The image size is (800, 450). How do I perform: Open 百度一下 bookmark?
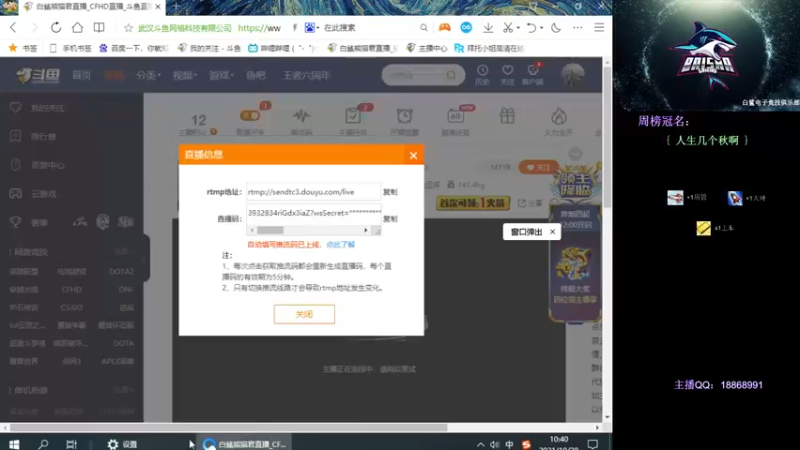(134, 48)
